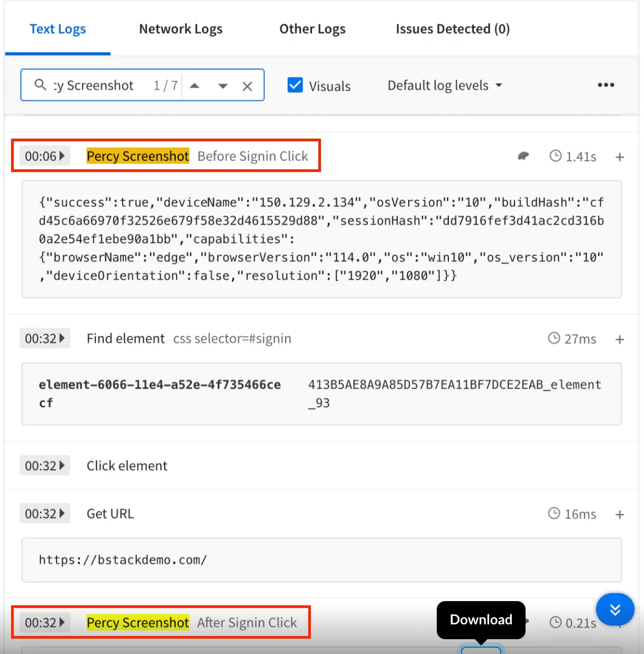Screen dimensions: 644x654
Task: Click the Percy icon beside 1.41s
Action: coord(523,156)
